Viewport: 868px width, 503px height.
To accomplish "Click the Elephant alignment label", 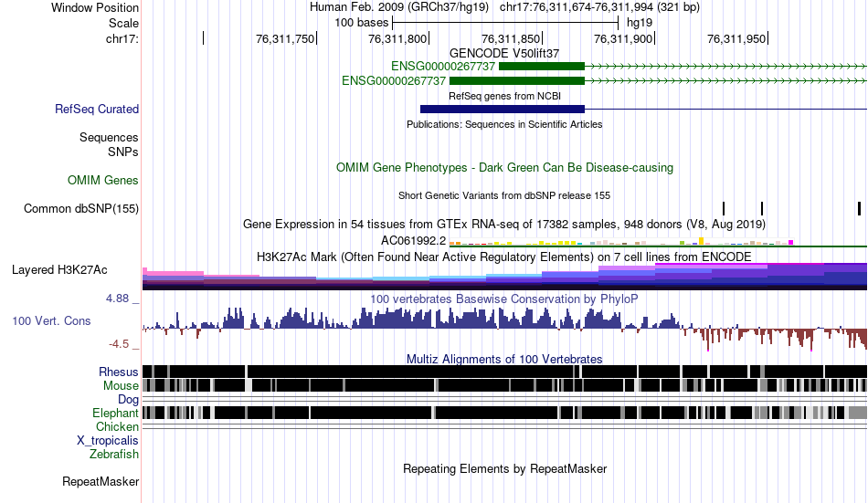I will (115, 414).
